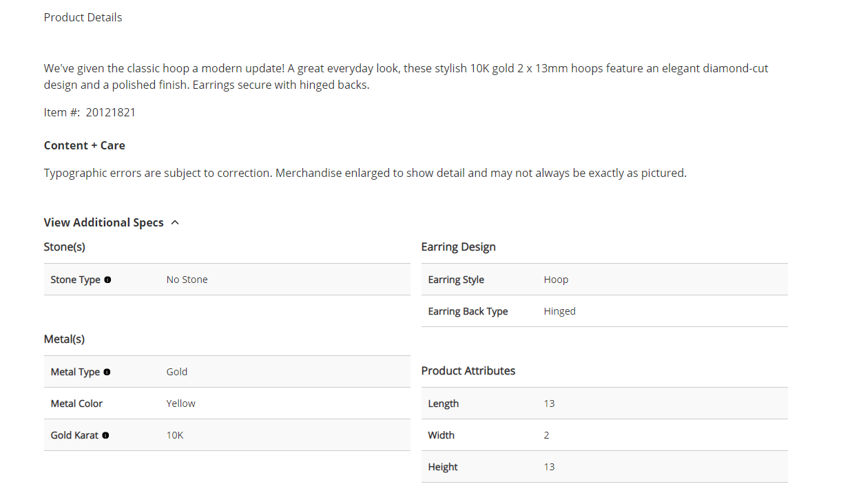Open the Gold Karat info tooltip icon
This screenshot has height=504, width=852.
pyautogui.click(x=105, y=436)
